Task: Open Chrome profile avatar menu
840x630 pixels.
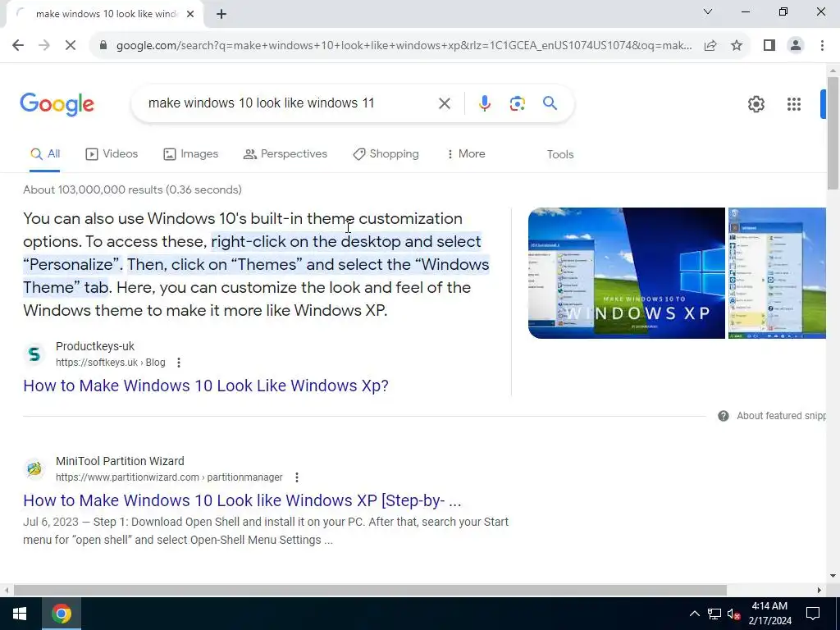Action: (x=796, y=45)
